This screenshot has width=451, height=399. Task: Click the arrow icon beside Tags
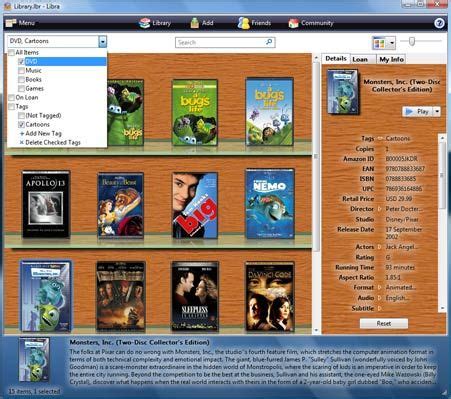380,139
